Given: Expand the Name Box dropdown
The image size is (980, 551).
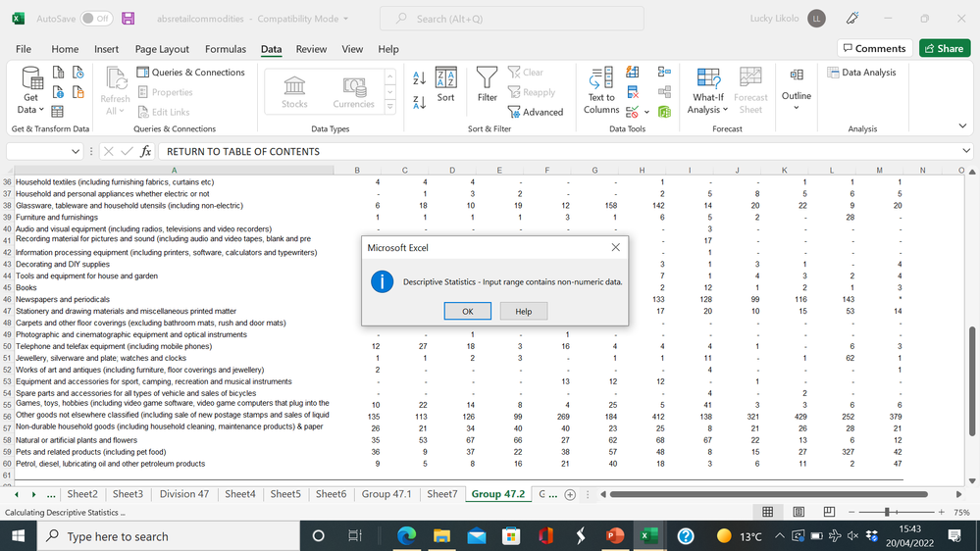Looking at the screenshot, I should click(75, 151).
